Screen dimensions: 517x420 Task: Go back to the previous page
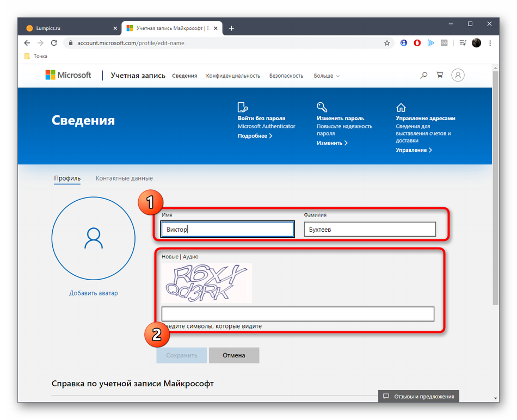tap(27, 43)
